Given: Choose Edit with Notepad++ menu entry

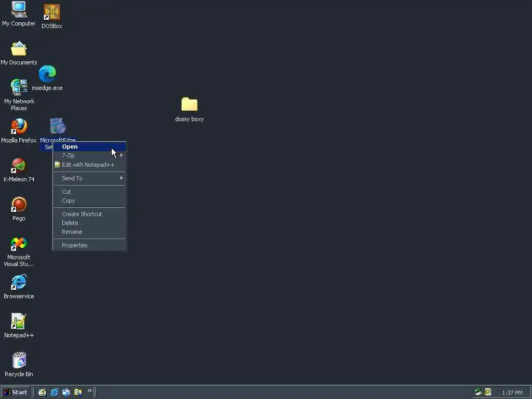Looking at the screenshot, I should pos(89,165).
